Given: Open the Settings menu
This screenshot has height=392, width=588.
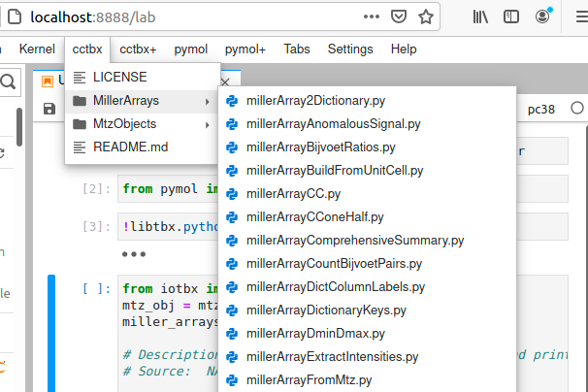Looking at the screenshot, I should [350, 49].
